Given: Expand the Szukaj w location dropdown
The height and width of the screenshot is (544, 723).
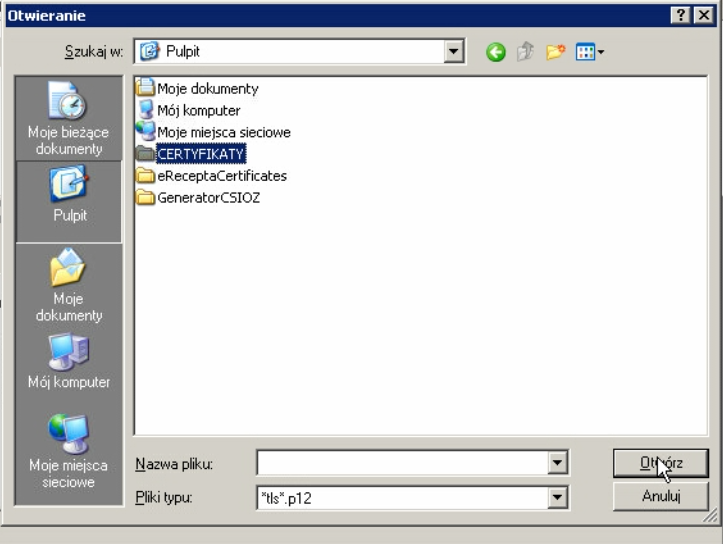Looking at the screenshot, I should tap(455, 51).
